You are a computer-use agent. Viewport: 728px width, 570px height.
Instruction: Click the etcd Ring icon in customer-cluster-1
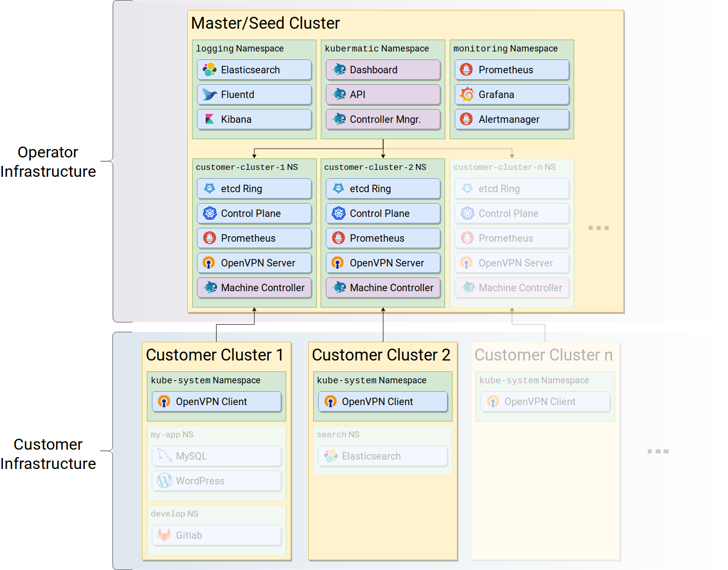coord(210,189)
